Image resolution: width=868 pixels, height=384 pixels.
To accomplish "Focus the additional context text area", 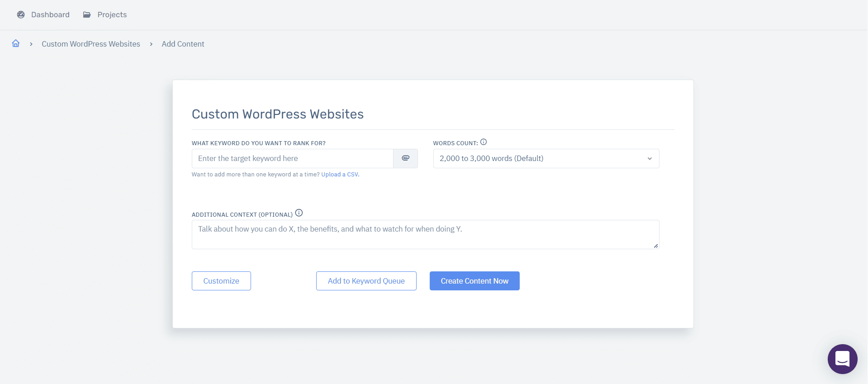I will tap(425, 234).
